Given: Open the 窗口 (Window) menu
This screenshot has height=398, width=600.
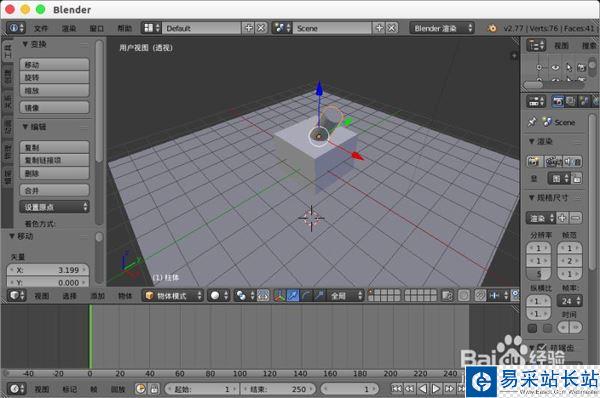Looking at the screenshot, I should coord(96,28).
